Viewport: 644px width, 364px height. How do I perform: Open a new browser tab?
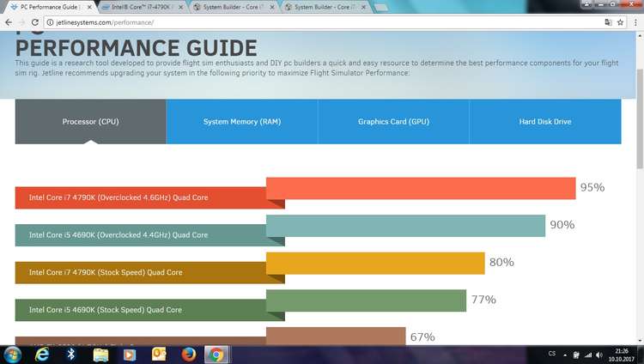(381, 7)
